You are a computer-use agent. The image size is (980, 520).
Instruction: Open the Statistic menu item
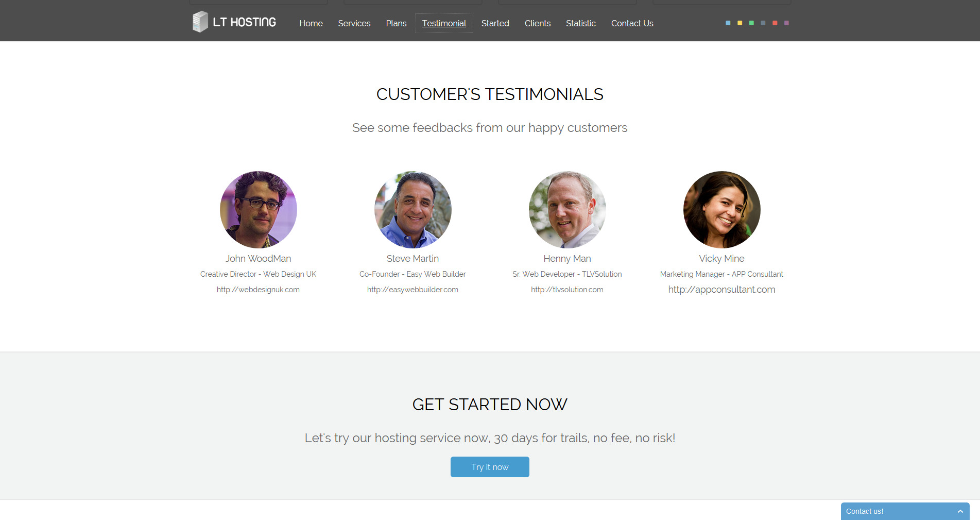pos(581,23)
